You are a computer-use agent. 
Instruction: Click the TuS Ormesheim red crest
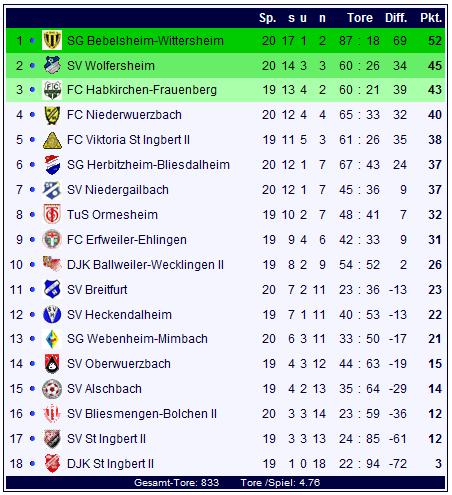52,215
